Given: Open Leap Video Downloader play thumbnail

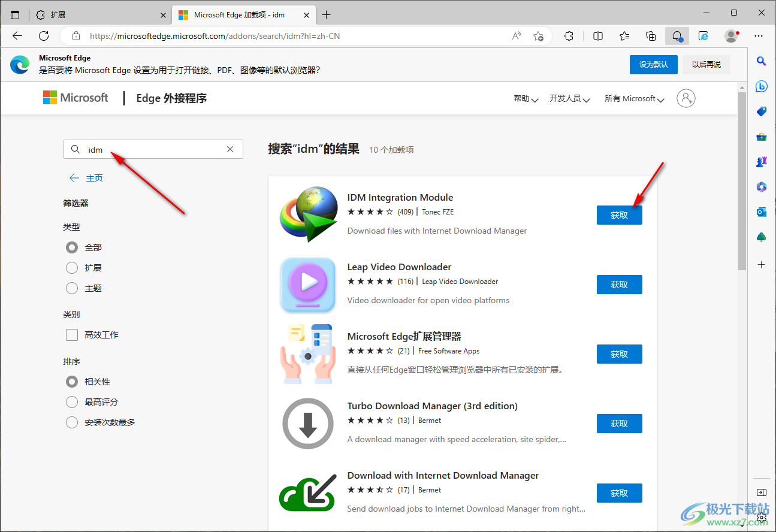Looking at the screenshot, I should (x=307, y=285).
